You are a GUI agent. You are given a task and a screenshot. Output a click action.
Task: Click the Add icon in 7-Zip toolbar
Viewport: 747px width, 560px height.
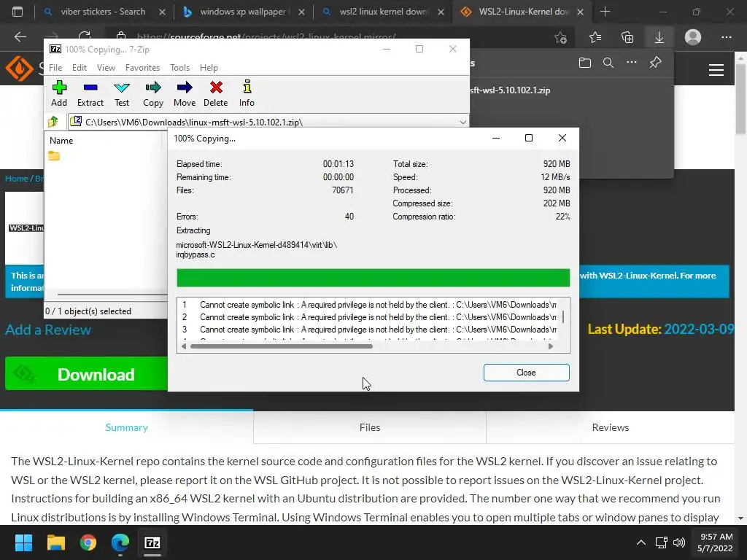click(59, 94)
